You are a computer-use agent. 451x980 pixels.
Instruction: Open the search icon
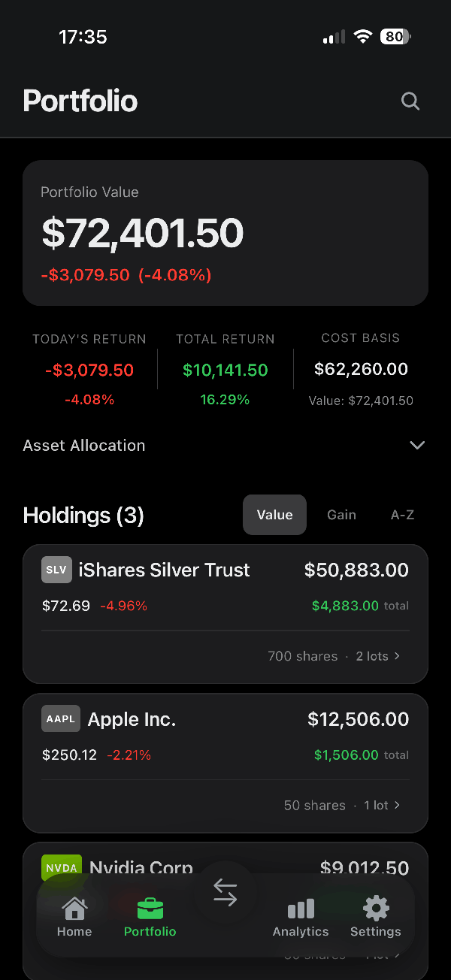tap(410, 101)
